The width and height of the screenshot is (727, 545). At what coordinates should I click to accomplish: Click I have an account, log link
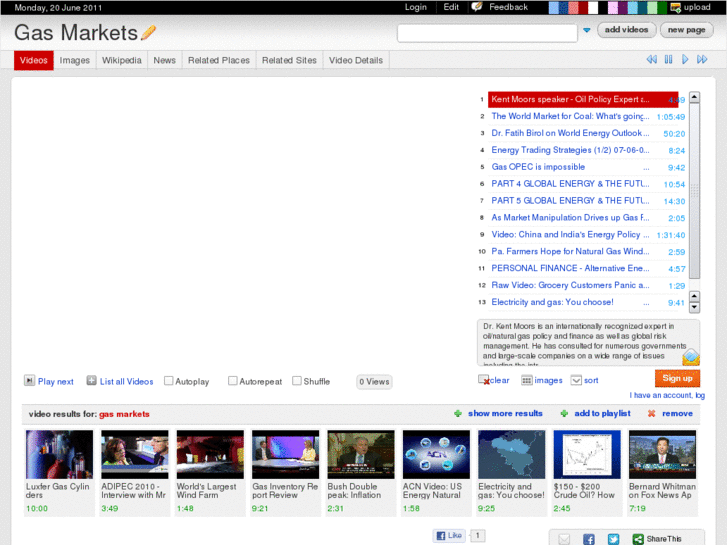point(667,395)
